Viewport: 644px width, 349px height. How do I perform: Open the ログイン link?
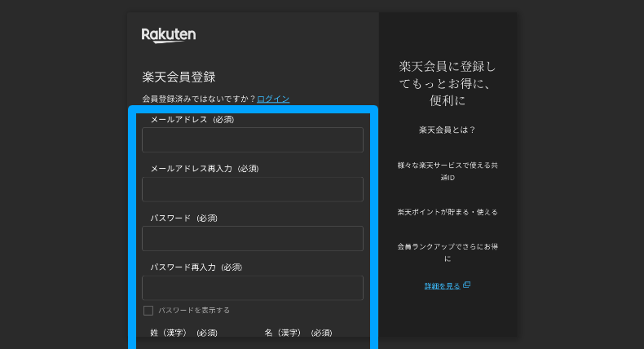pos(273,99)
